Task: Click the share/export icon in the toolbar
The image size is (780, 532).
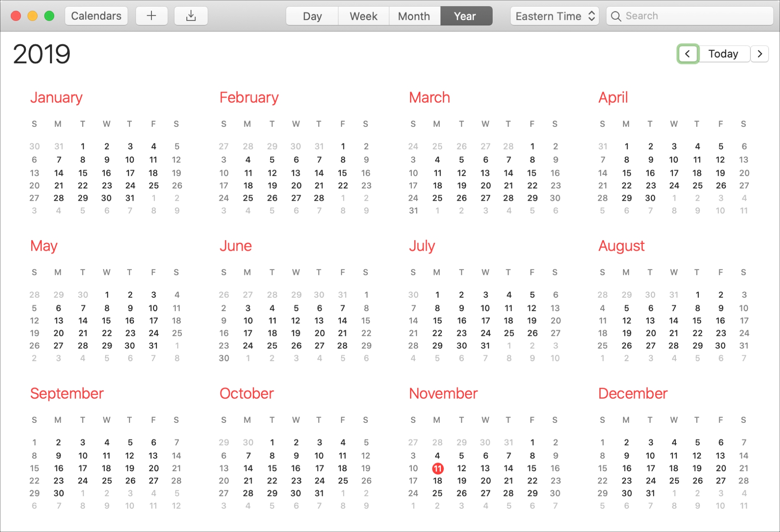Action: point(190,16)
